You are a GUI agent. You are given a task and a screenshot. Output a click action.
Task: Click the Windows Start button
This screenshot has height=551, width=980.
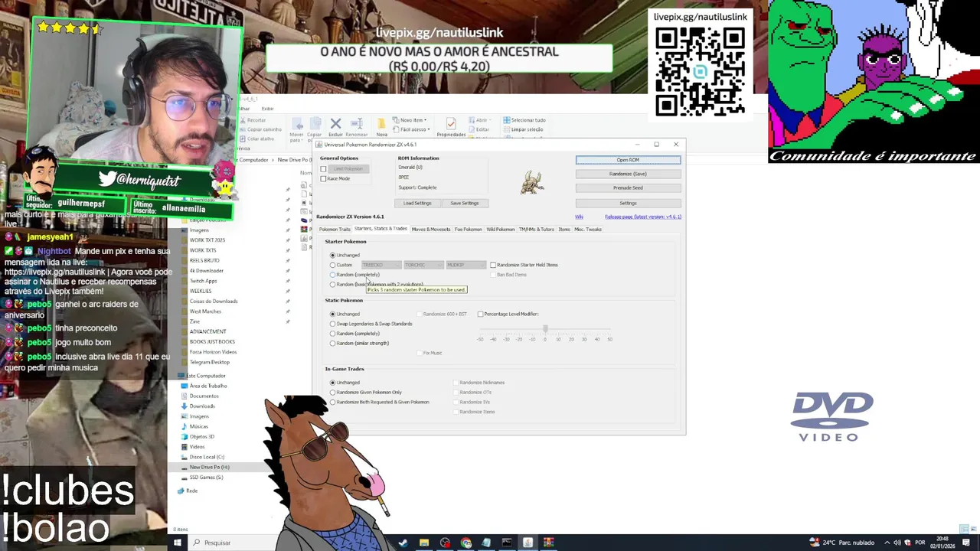coord(178,543)
